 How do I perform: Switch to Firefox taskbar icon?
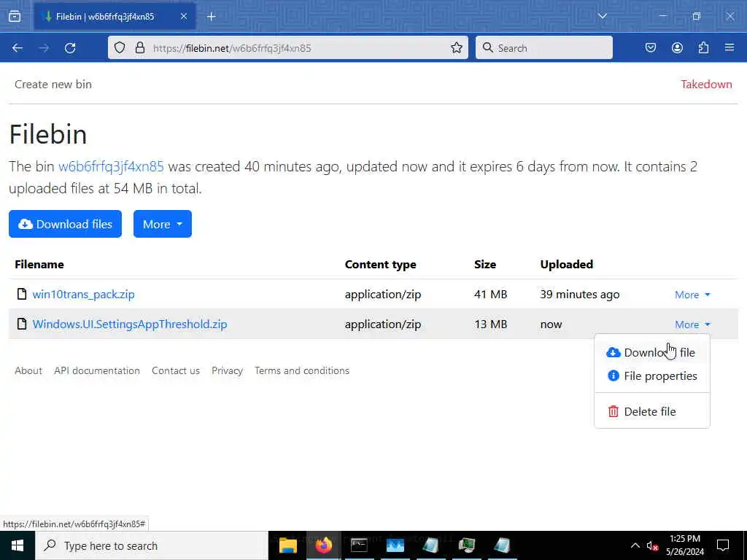(x=323, y=545)
